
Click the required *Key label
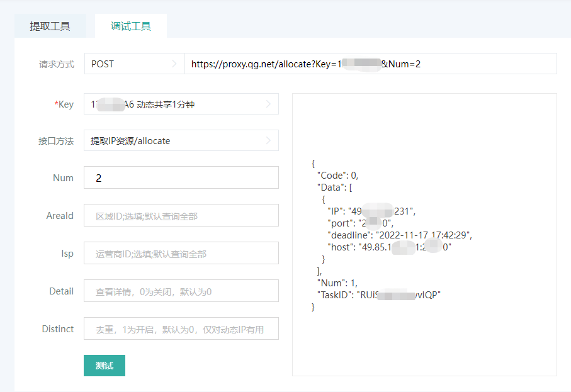coord(64,104)
